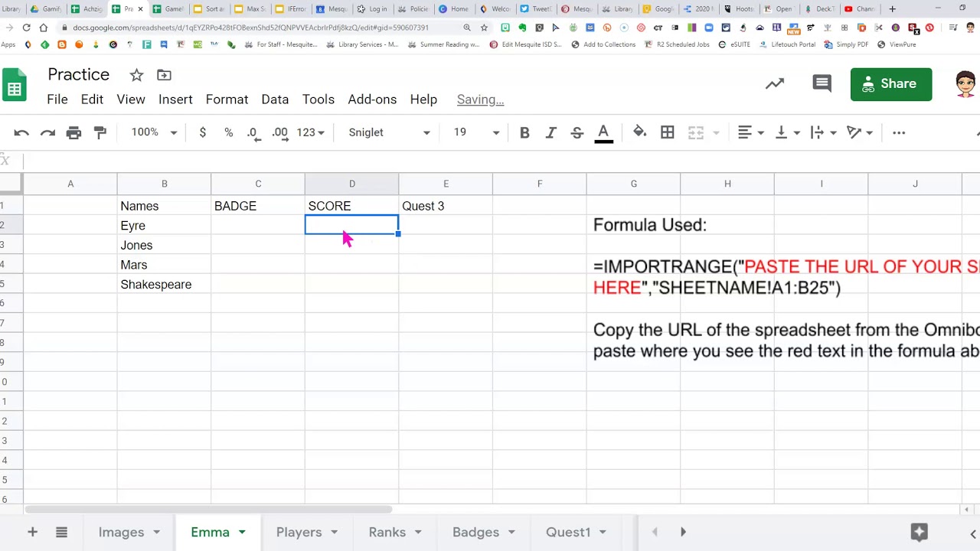Viewport: 980px width, 551px height.
Task: Open the Emma tab dropdown arrow
Action: (x=242, y=532)
